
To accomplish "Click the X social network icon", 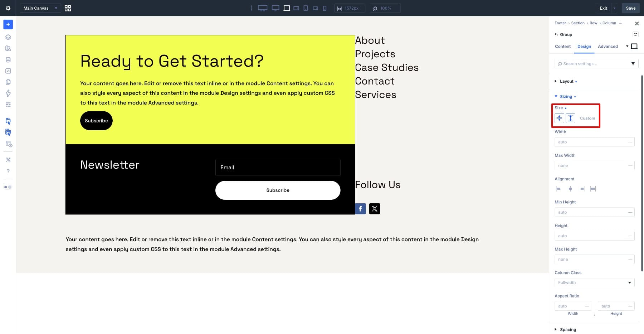I will click(x=375, y=209).
